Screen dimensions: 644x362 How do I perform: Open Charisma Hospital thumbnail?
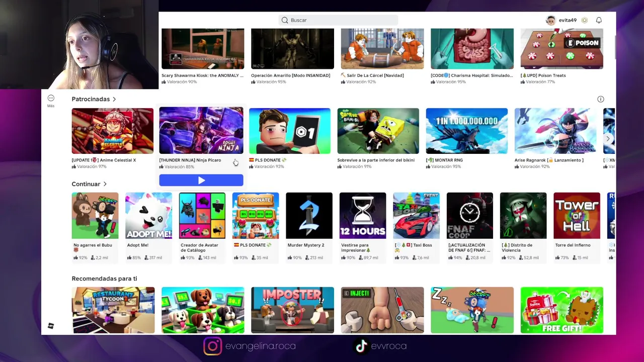tap(472, 49)
